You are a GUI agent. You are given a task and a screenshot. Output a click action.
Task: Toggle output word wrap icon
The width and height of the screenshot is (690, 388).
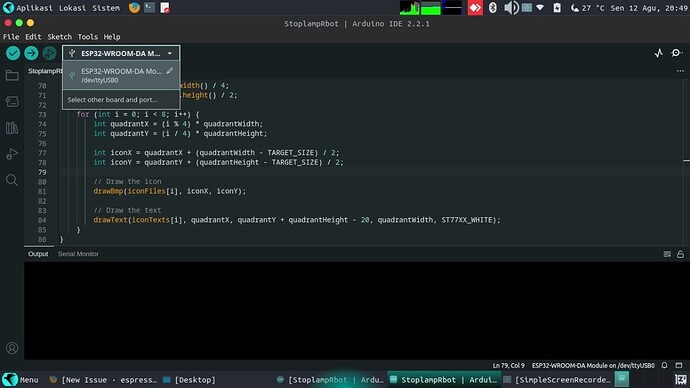point(667,254)
